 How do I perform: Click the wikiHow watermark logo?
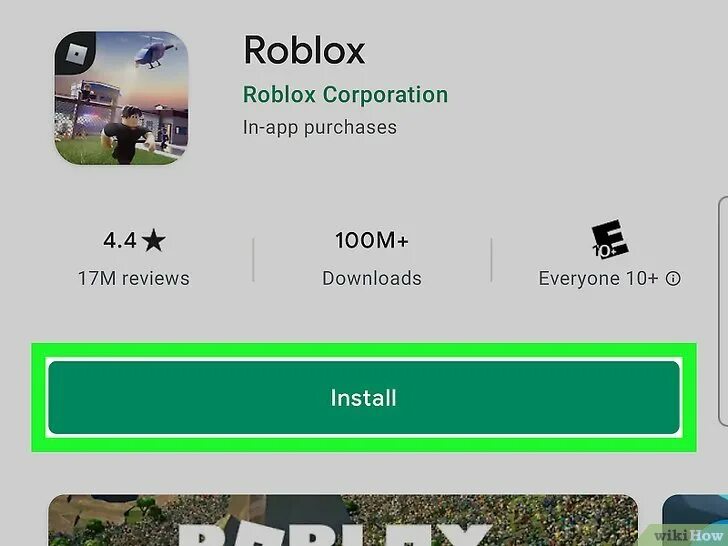coord(688,535)
